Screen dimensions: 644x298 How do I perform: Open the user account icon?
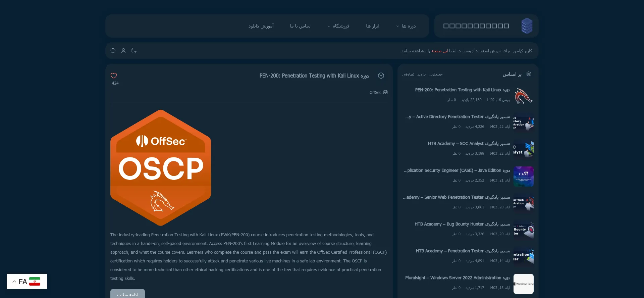coord(123,51)
